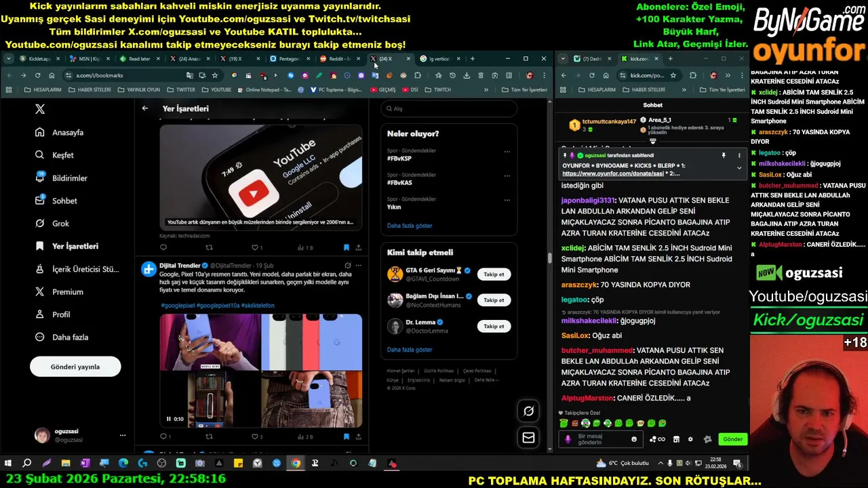The width and height of the screenshot is (868, 488).
Task: Click the X logo at sidebar top
Action: click(40, 109)
